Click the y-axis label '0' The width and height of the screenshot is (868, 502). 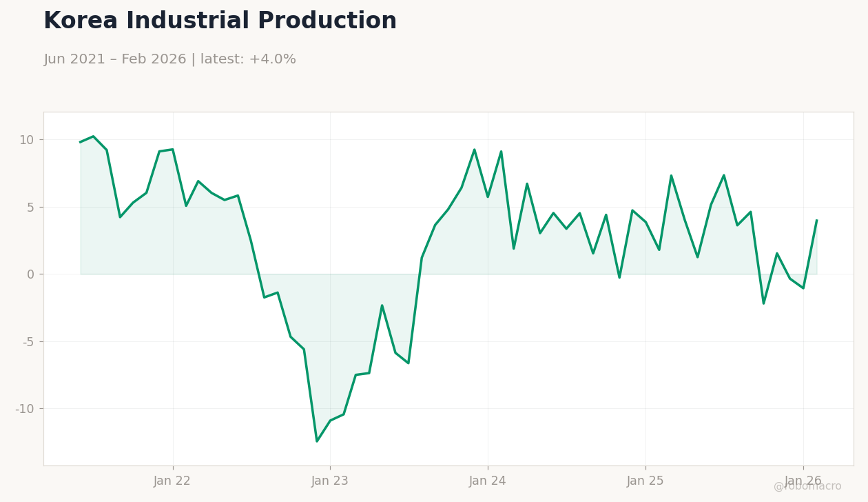30,274
